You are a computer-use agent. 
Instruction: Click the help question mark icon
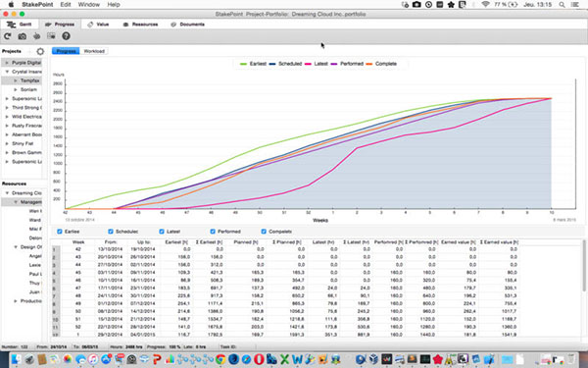click(x=66, y=36)
